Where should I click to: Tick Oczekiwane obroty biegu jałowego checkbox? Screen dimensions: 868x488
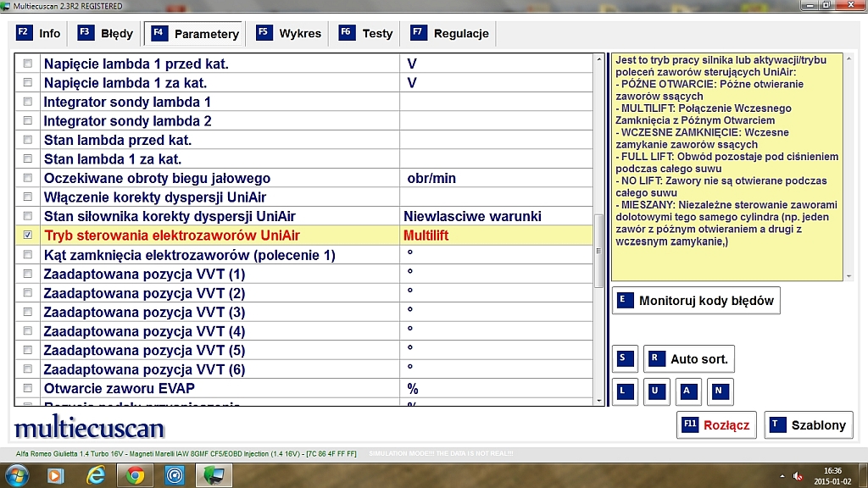(x=28, y=178)
